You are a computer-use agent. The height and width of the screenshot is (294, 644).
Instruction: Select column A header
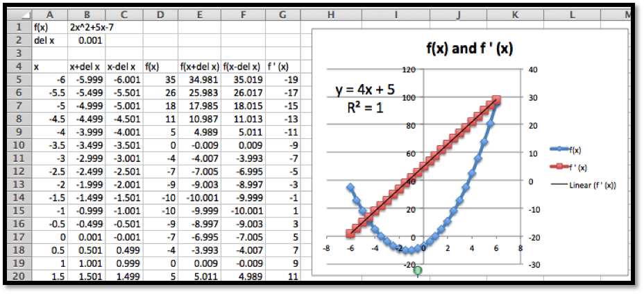[51, 15]
